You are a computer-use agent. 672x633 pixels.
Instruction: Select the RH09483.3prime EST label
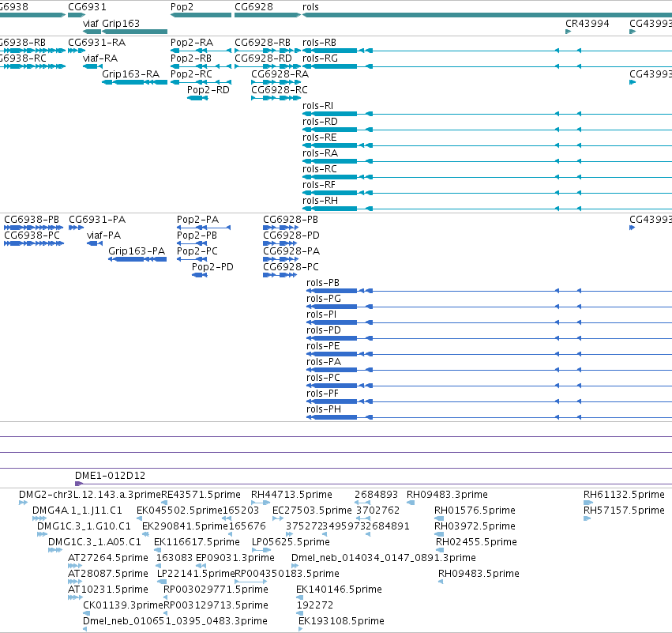point(447,495)
